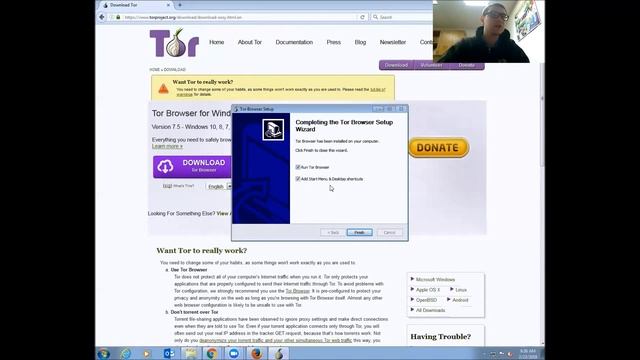640x360 pixels.
Task: Click the purple DOWNLOAD Tor Browser button
Action: pos(192,167)
